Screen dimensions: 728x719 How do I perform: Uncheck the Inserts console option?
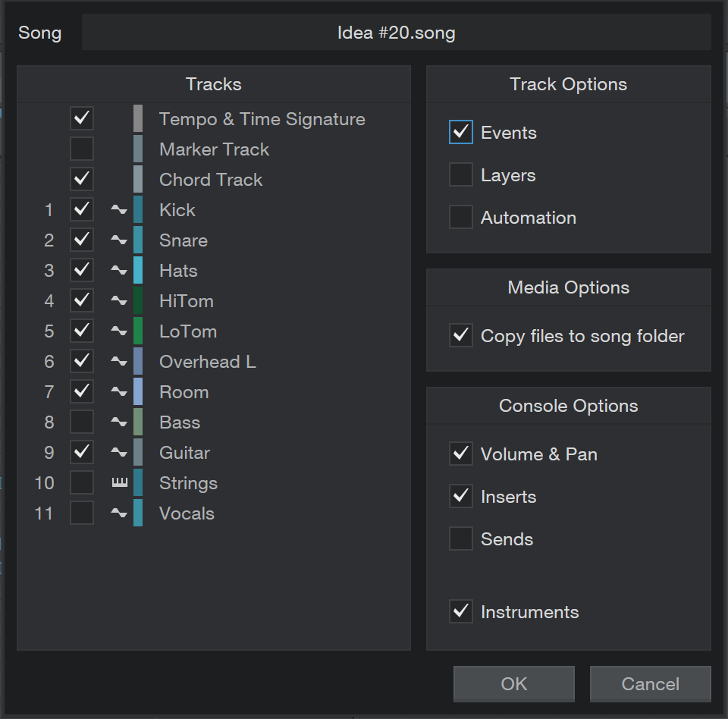pos(461,496)
